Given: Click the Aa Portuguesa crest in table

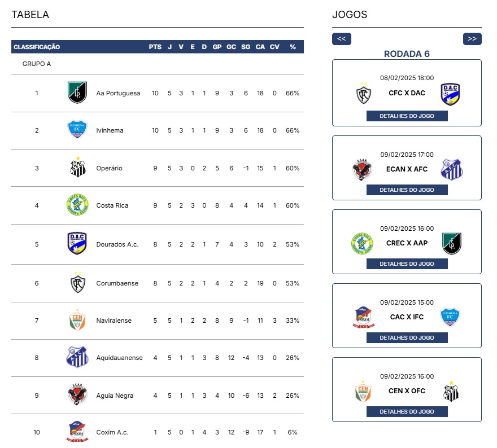Looking at the screenshot, I should coord(77,93).
